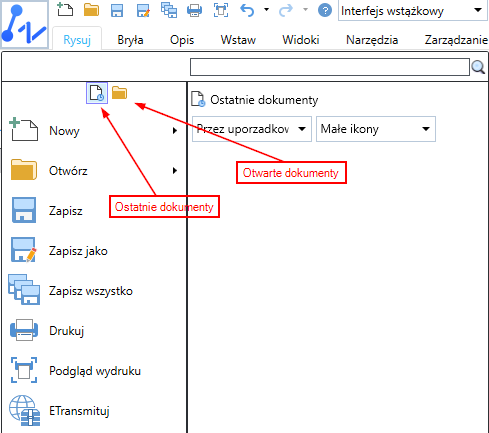This screenshot has width=489, height=433.
Task: Select Nowy in the application menu
Action: [93, 131]
